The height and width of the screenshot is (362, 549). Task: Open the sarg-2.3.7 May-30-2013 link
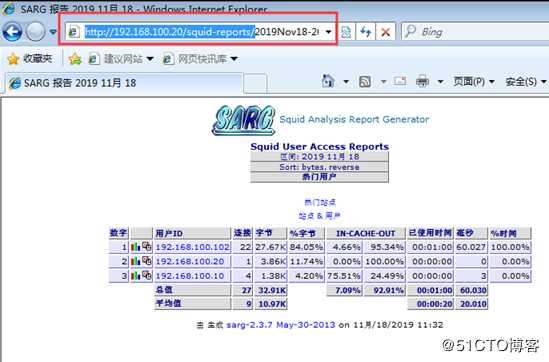(281, 325)
